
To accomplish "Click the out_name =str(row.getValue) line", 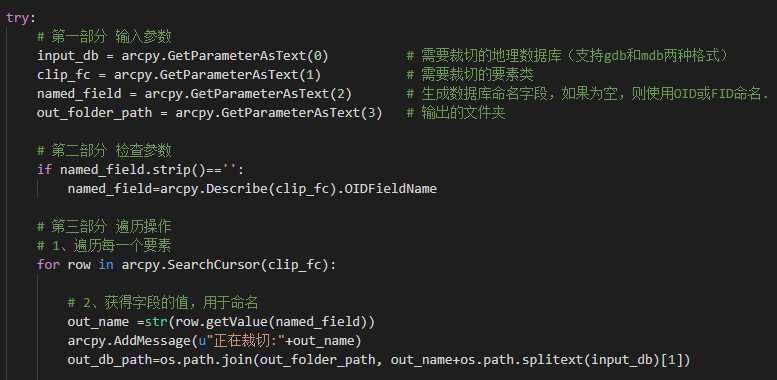I will (x=221, y=322).
